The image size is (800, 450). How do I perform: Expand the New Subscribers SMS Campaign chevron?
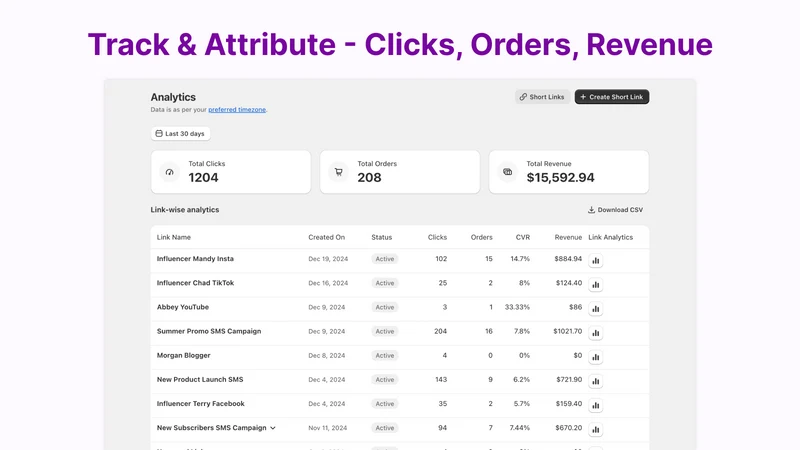[273, 428]
